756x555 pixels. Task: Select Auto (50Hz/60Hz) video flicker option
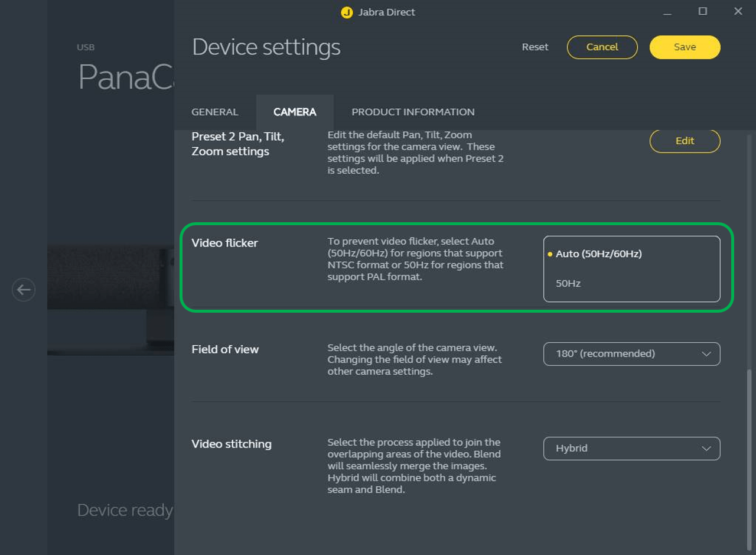pyautogui.click(x=598, y=254)
